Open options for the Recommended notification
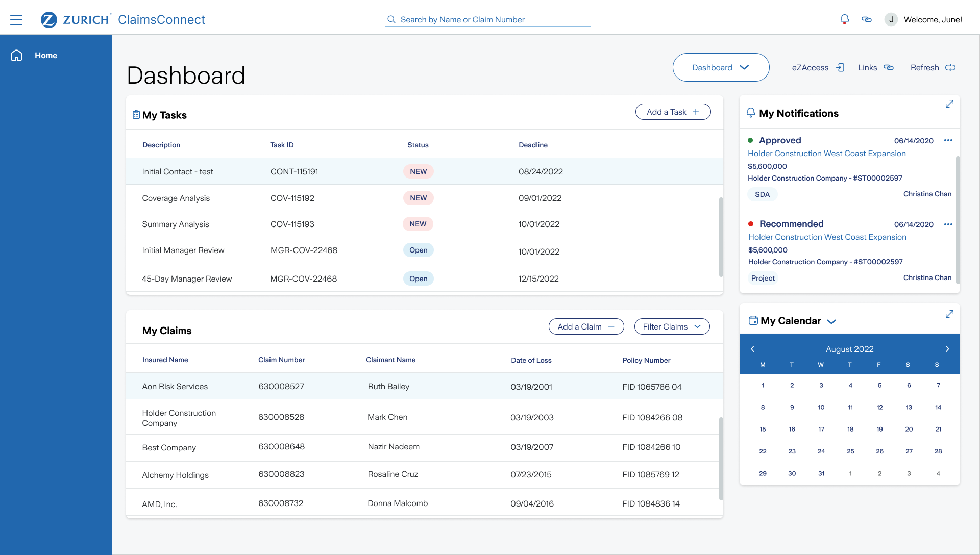Screen dimensions: 980x555 tap(948, 224)
